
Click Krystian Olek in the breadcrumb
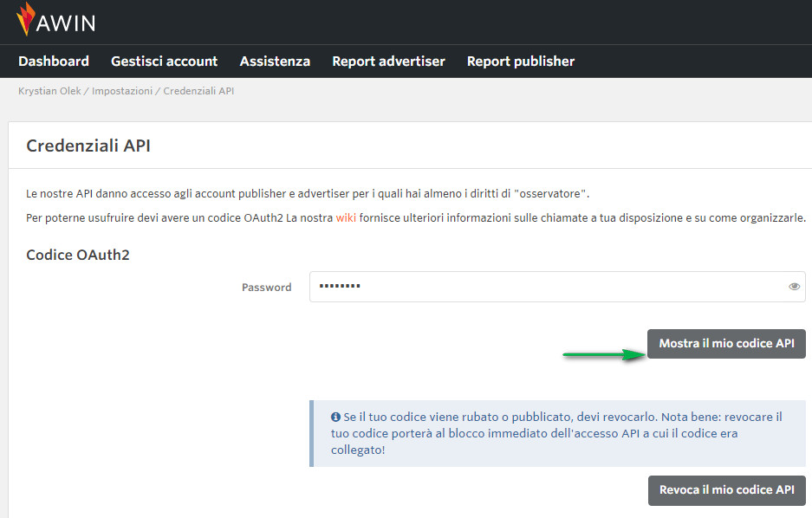click(49, 91)
